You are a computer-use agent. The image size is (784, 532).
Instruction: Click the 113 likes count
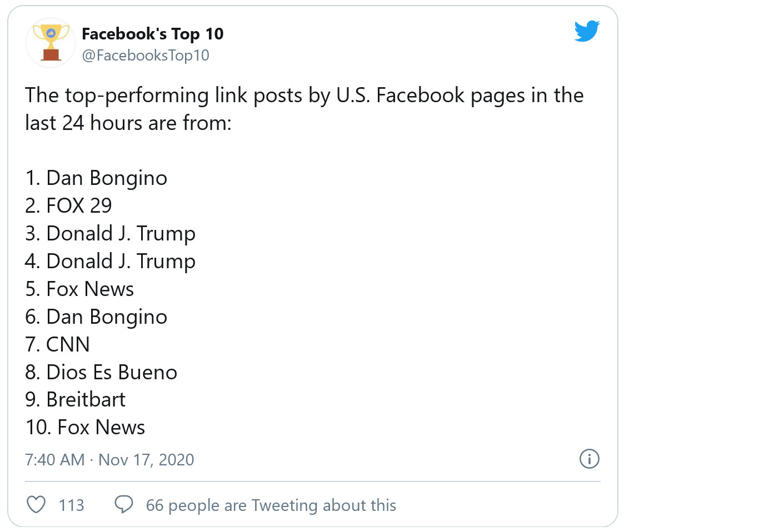pyautogui.click(x=72, y=505)
